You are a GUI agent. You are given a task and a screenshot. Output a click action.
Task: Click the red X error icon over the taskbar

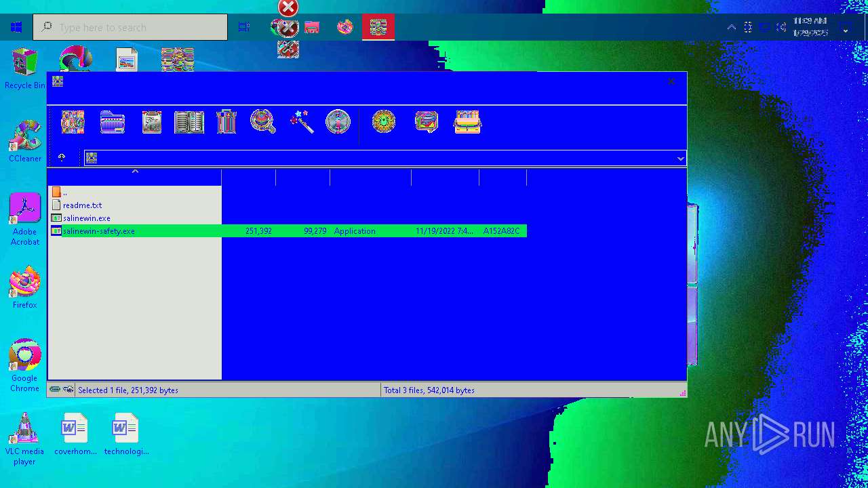(288, 8)
